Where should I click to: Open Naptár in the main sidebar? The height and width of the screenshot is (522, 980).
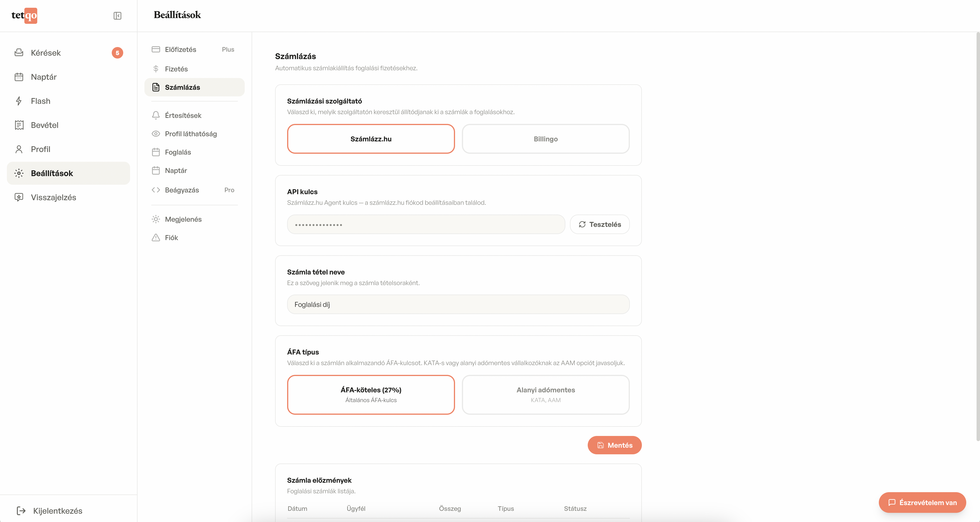coord(44,77)
